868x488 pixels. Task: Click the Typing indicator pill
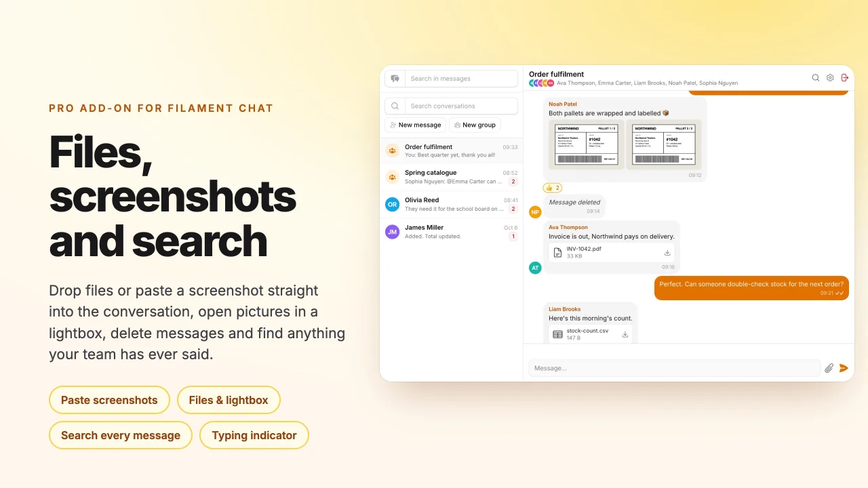(254, 435)
